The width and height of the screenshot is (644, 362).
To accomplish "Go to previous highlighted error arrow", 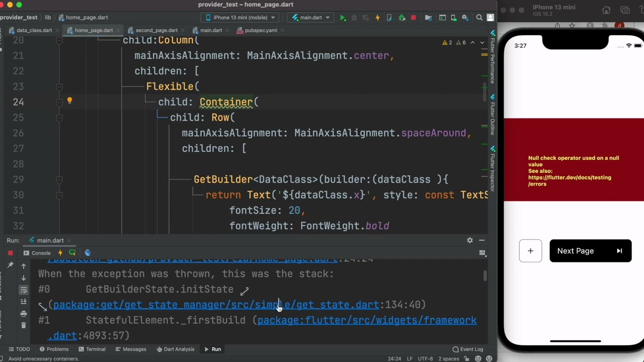I will point(472,43).
